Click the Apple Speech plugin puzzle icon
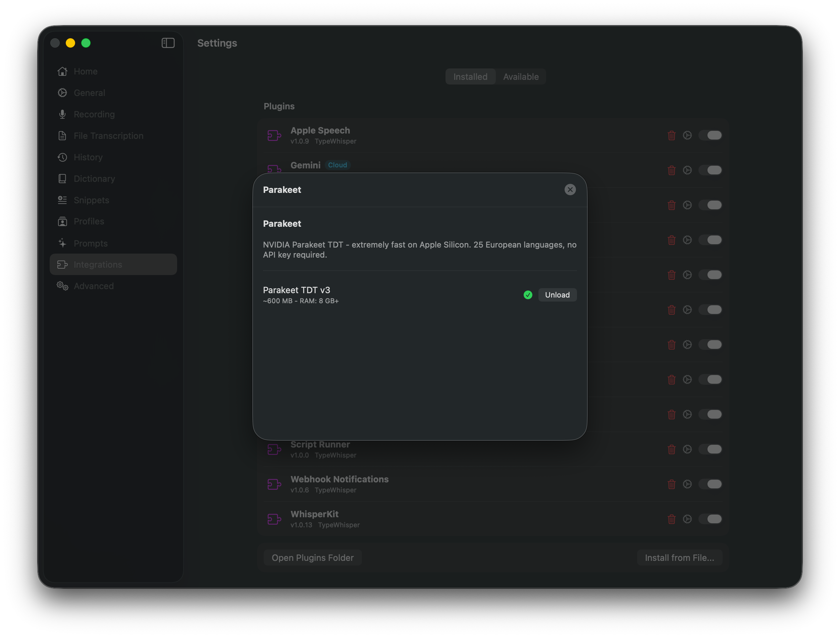840x638 pixels. [274, 135]
